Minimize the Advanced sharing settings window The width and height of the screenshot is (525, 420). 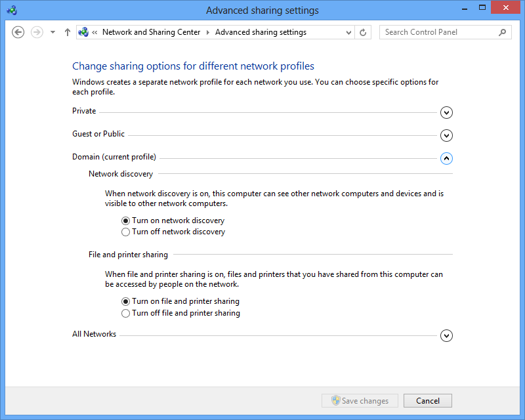click(465, 8)
